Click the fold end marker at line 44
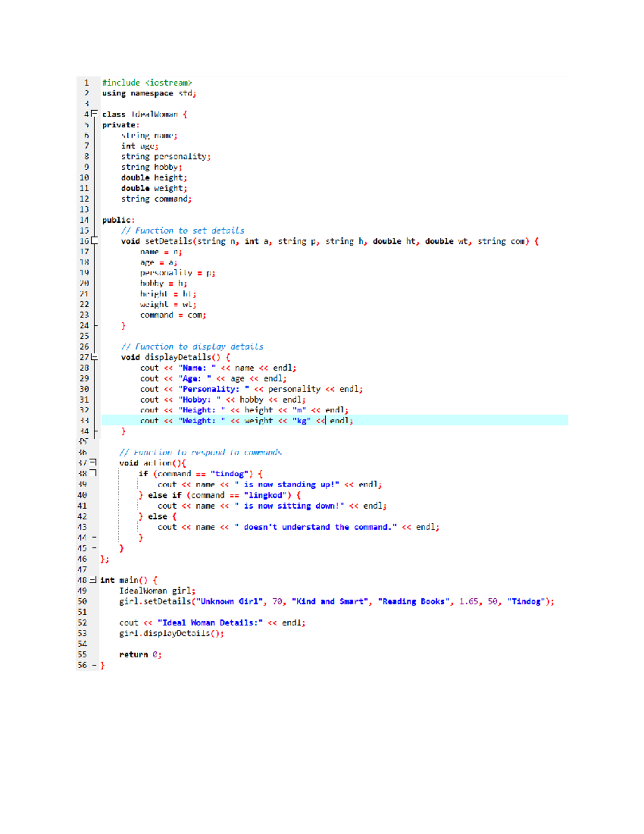Image resolution: width=644 pixels, height=834 pixels. 93,536
